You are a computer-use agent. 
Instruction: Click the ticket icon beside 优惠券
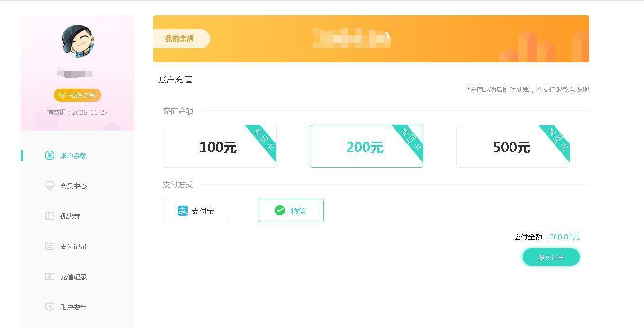pyautogui.click(x=50, y=216)
